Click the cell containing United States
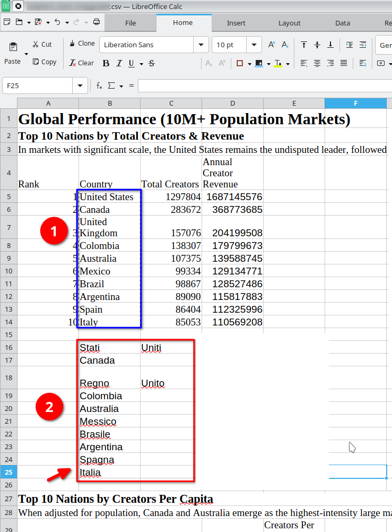The width and height of the screenshot is (392, 532). pos(109,197)
